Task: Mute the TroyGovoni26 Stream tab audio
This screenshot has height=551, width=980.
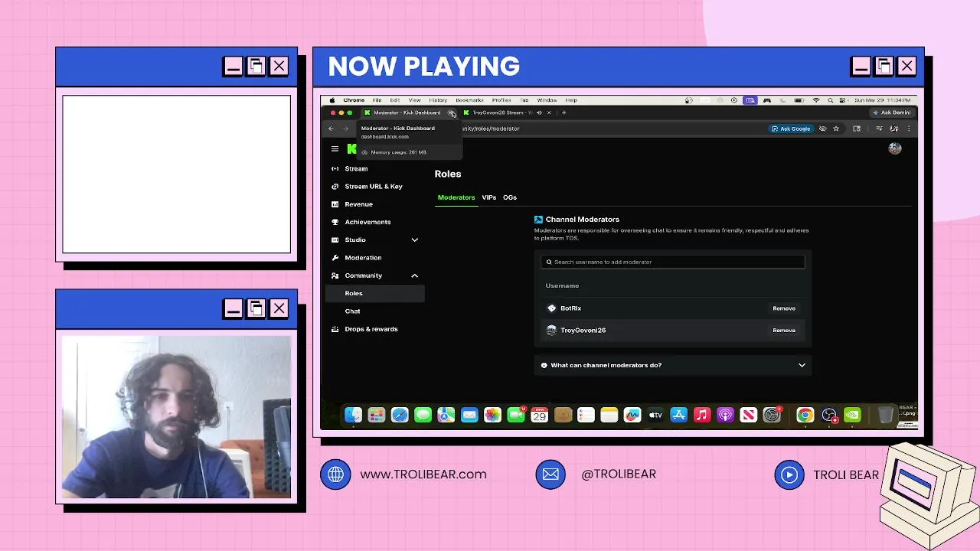Action: (539, 112)
